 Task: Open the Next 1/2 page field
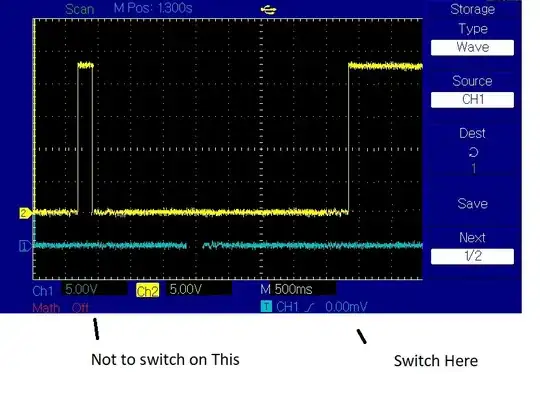(x=472, y=256)
